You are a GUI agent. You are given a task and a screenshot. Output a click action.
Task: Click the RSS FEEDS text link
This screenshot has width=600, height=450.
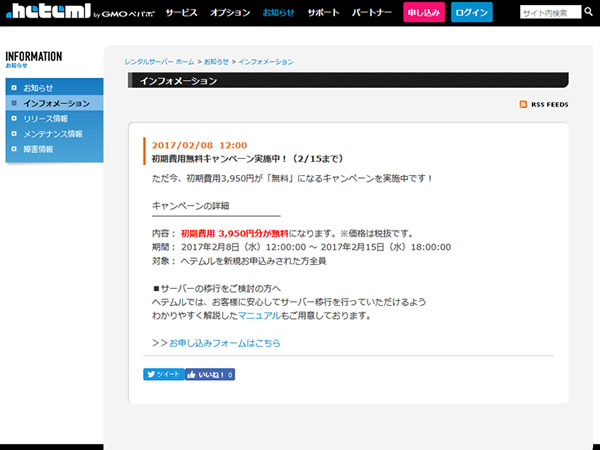(549, 104)
